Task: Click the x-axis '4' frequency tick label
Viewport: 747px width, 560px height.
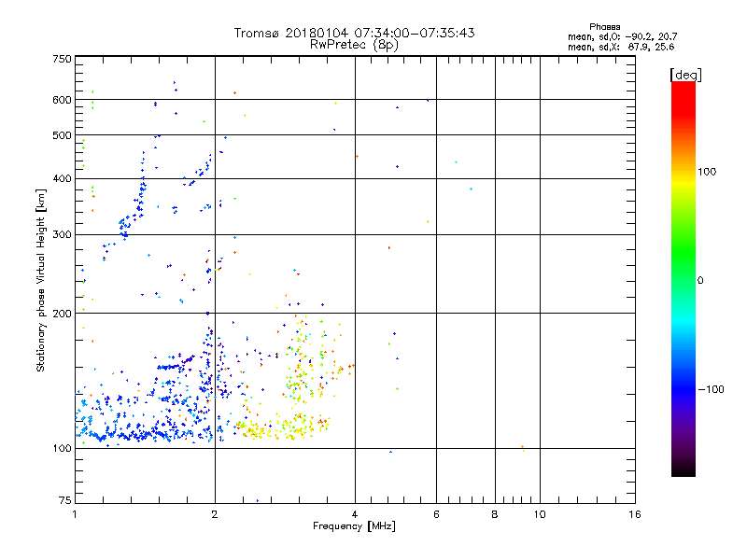Action: (x=355, y=514)
